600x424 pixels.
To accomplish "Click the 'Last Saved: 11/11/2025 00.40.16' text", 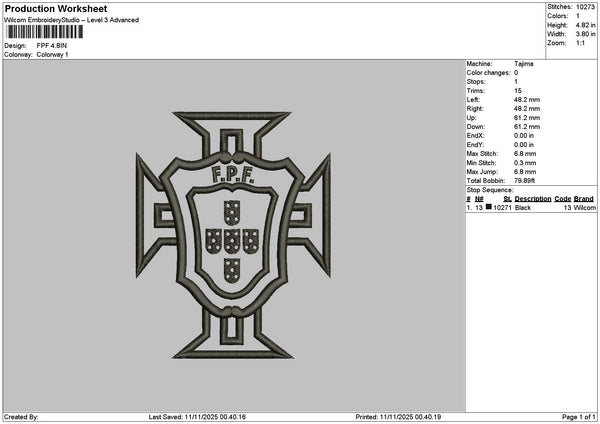I will coord(197,417).
